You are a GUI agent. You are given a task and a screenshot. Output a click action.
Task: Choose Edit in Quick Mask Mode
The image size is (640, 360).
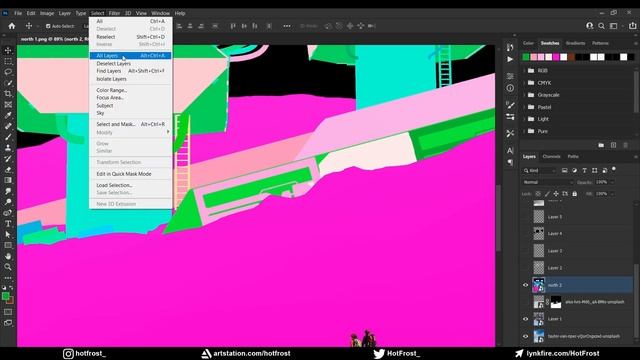[130, 174]
